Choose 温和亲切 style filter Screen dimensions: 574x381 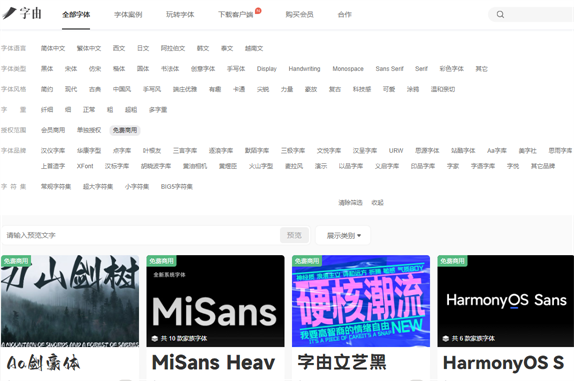[x=443, y=89]
